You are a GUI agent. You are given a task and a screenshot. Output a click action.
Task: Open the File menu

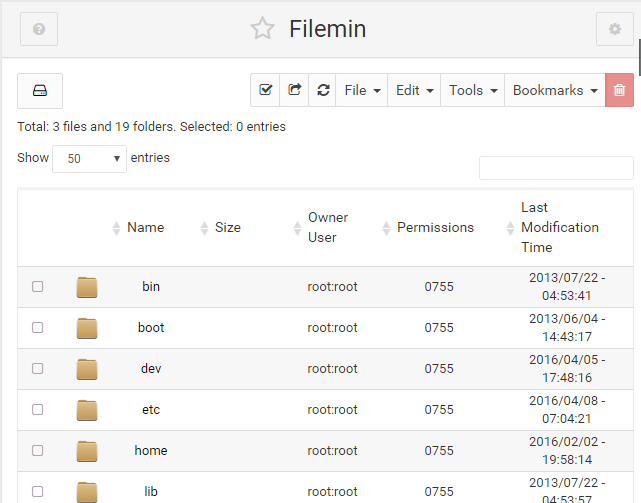click(x=361, y=90)
